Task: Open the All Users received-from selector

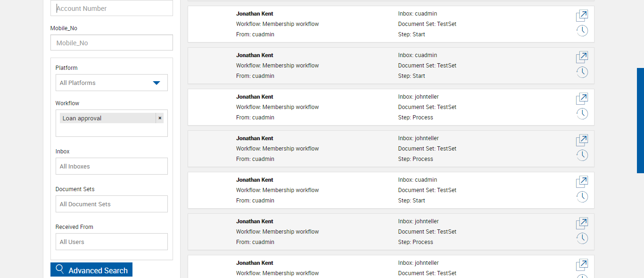Action: [111, 242]
